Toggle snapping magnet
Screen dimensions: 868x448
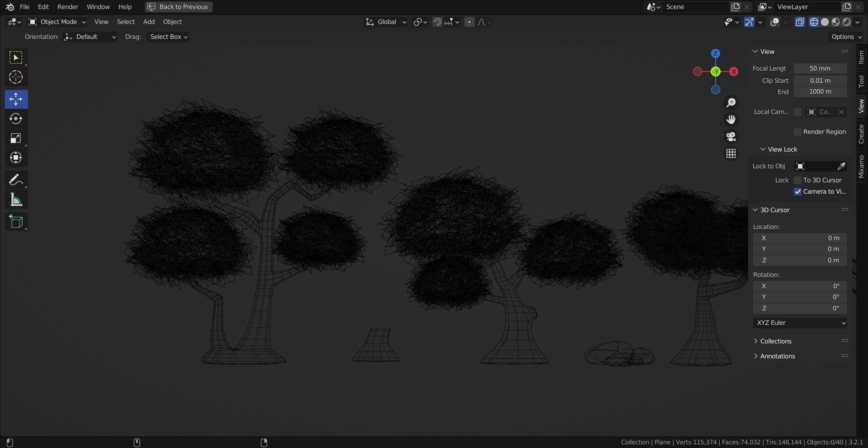[437, 22]
